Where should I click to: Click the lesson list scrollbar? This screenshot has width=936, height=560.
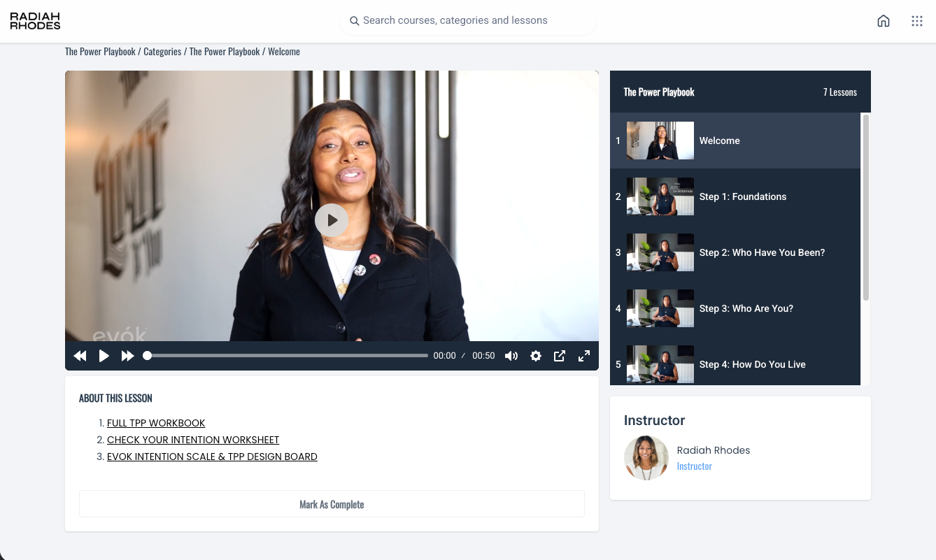pos(866,210)
